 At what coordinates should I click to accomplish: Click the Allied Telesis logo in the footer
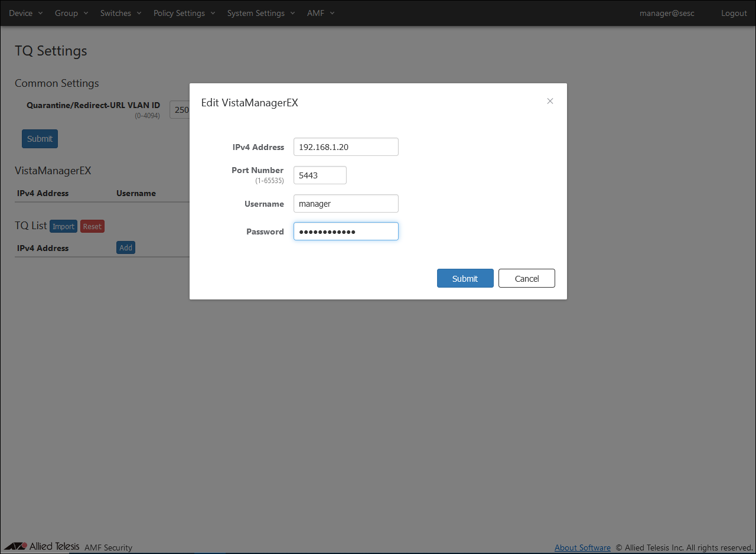pos(41,546)
